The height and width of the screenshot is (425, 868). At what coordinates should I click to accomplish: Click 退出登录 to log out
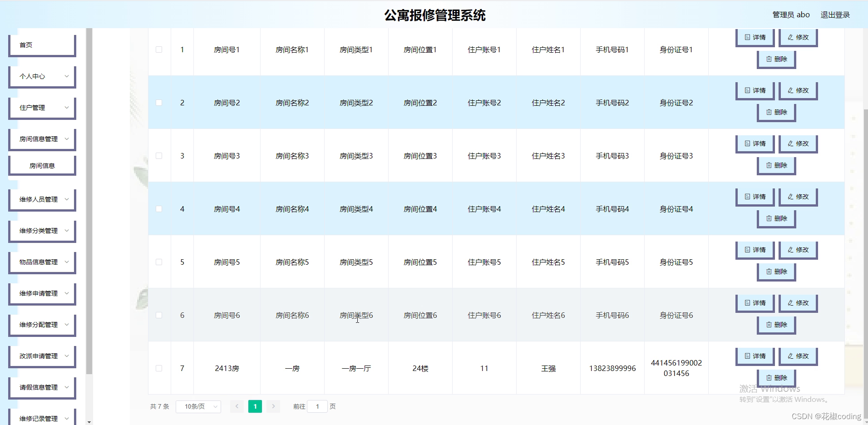[x=835, y=14]
